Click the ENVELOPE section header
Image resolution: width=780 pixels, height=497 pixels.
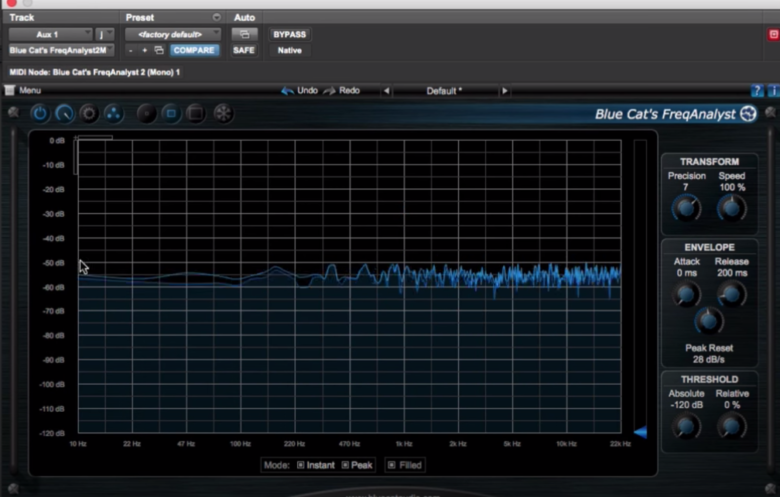click(709, 247)
